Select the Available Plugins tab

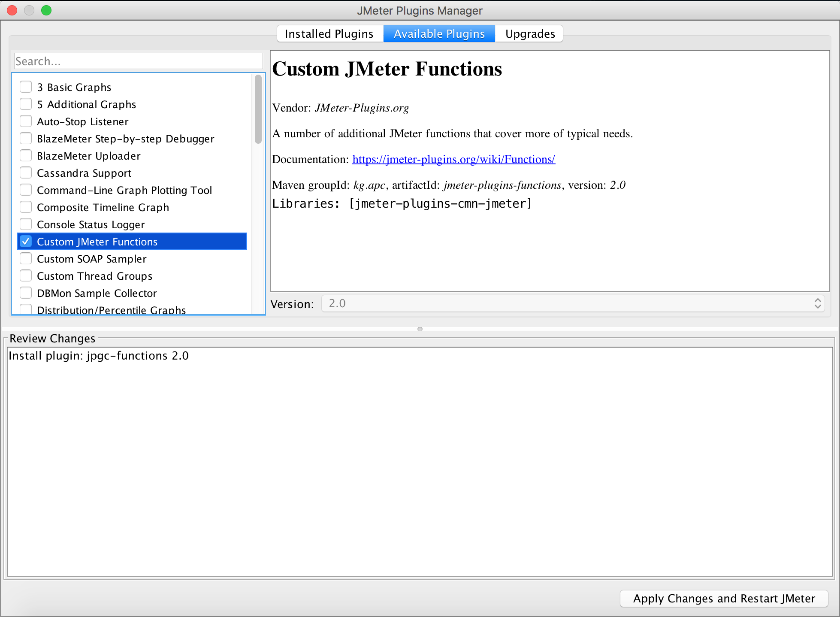pyautogui.click(x=439, y=34)
